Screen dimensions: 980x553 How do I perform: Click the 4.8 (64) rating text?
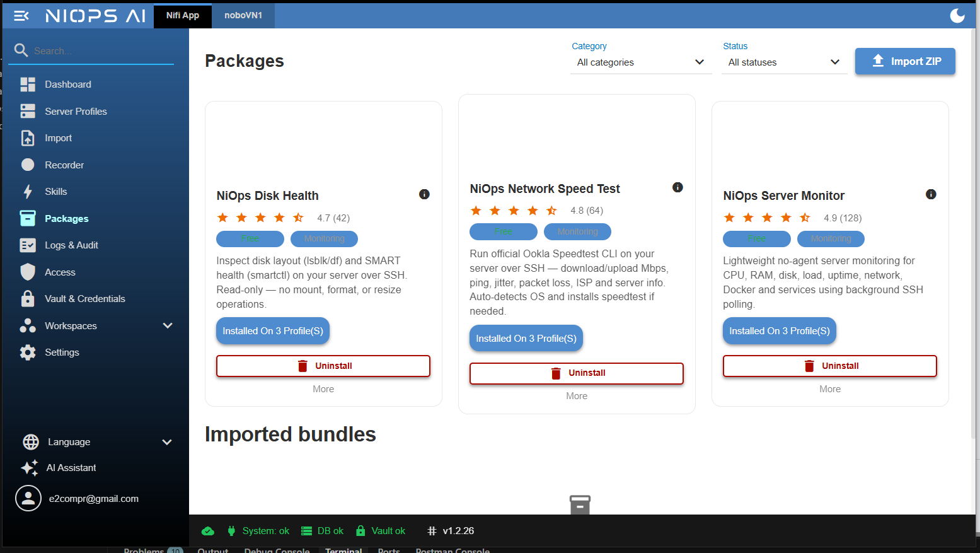coord(587,211)
